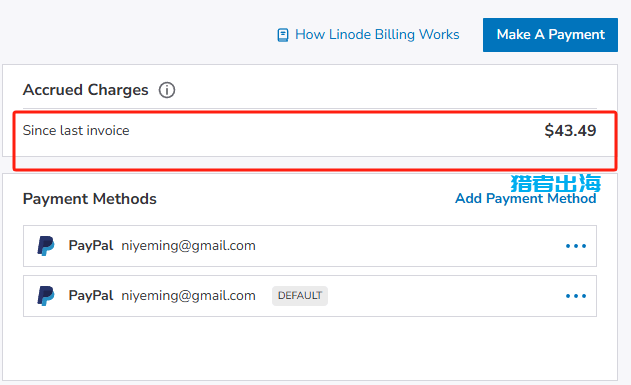Click the Since last invoice label

[76, 130]
